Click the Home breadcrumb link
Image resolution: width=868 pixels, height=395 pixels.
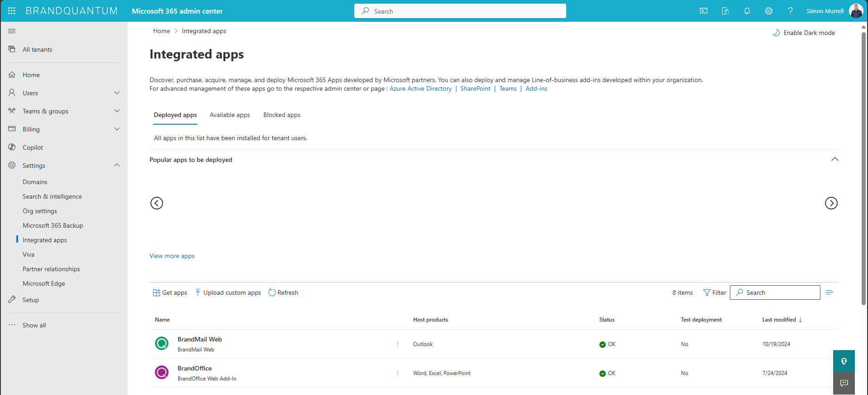(x=162, y=31)
